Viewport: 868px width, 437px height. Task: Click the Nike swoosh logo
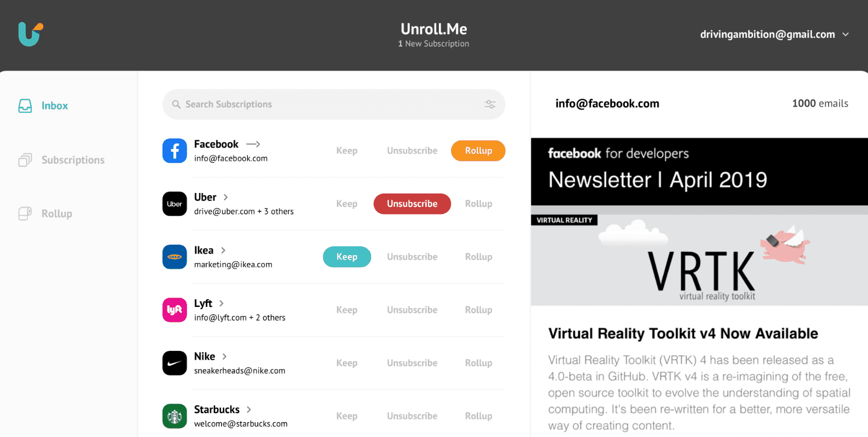[175, 363]
